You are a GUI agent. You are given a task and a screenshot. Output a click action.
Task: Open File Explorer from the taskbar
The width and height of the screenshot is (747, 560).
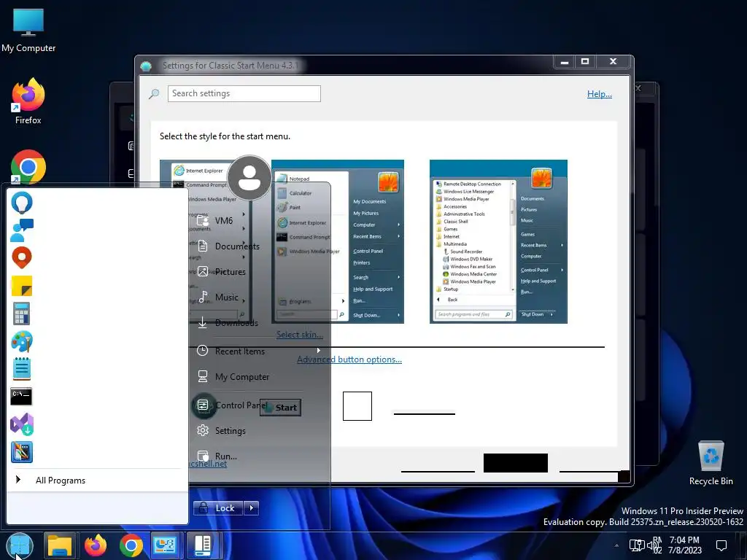click(x=60, y=545)
